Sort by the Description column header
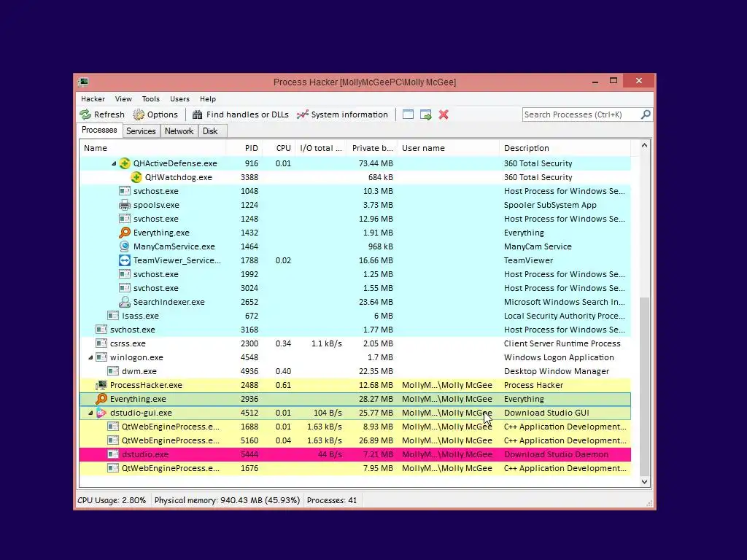747x560 pixels. 565,148
